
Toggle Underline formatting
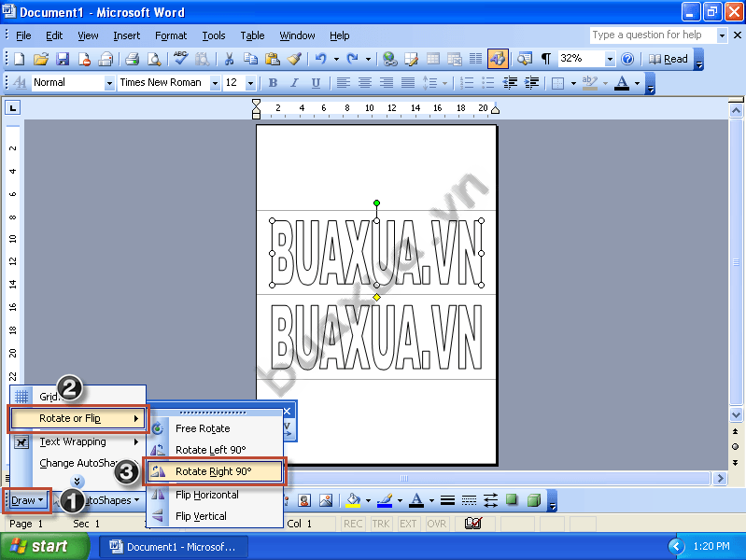click(x=316, y=83)
